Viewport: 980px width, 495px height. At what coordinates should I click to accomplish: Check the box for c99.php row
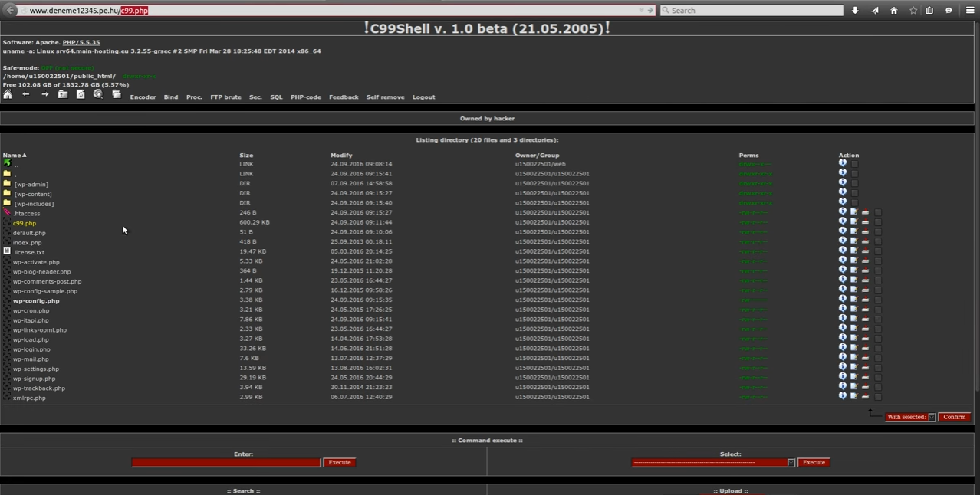[878, 222]
